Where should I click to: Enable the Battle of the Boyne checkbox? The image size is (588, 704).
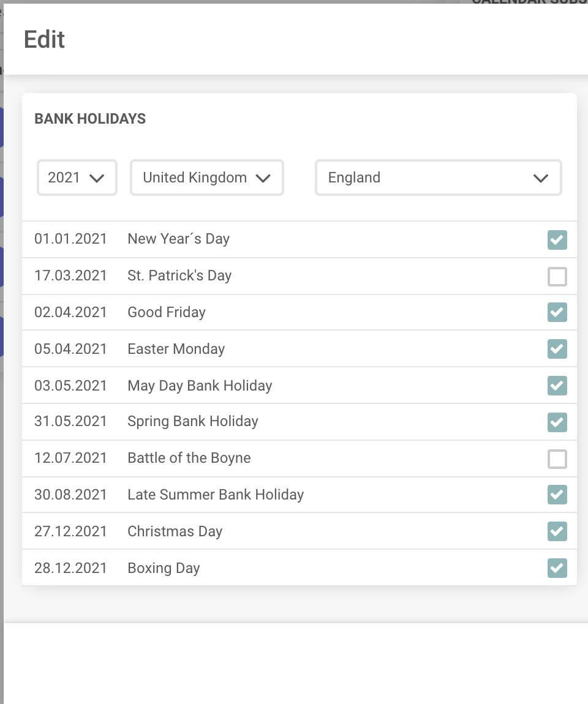click(x=557, y=459)
